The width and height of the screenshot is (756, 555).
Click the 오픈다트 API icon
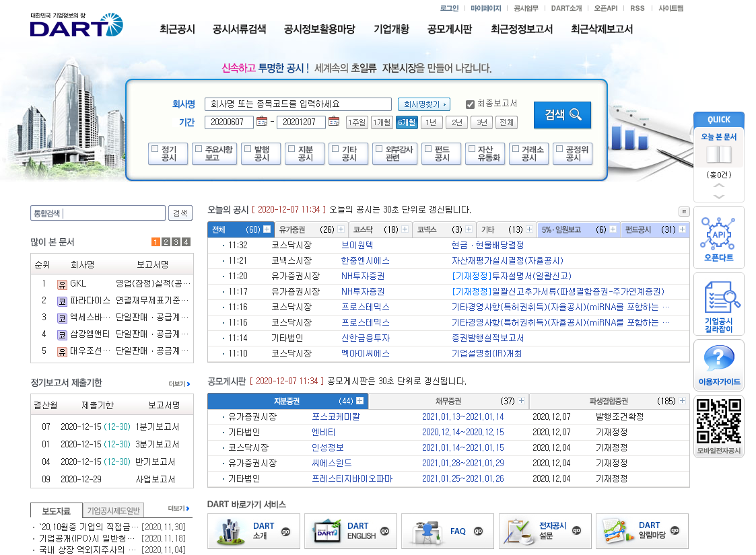[x=718, y=234]
